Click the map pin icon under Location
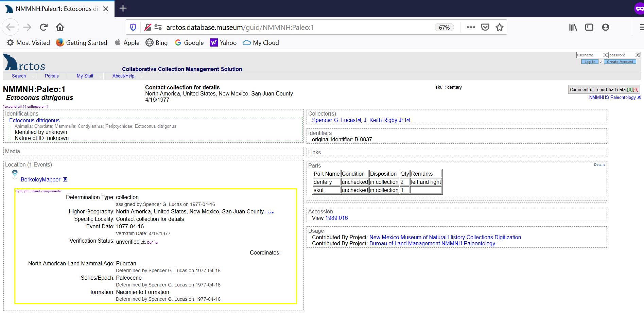The image size is (644, 315). click(15, 174)
